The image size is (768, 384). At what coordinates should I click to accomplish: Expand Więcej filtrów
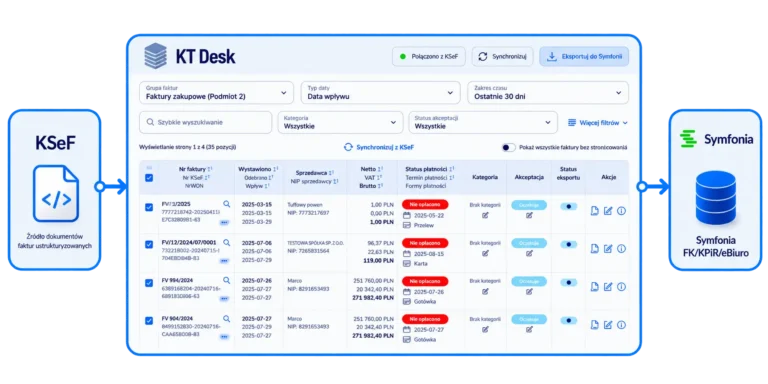[598, 122]
